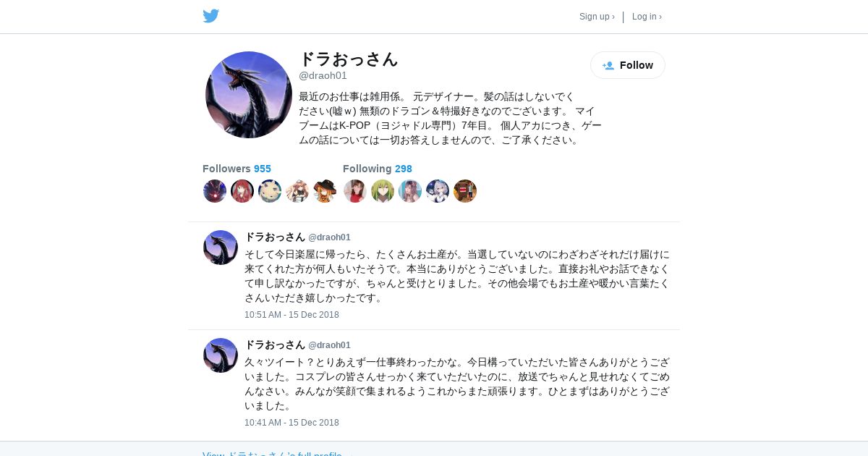
Task: Open the Log in link
Action: coord(647,17)
